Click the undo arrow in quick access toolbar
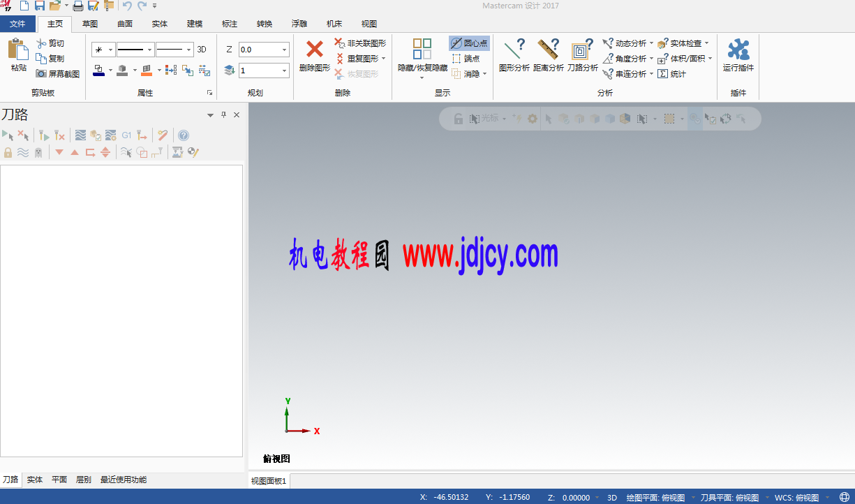Viewport: 855px width, 504px height. 126,6
